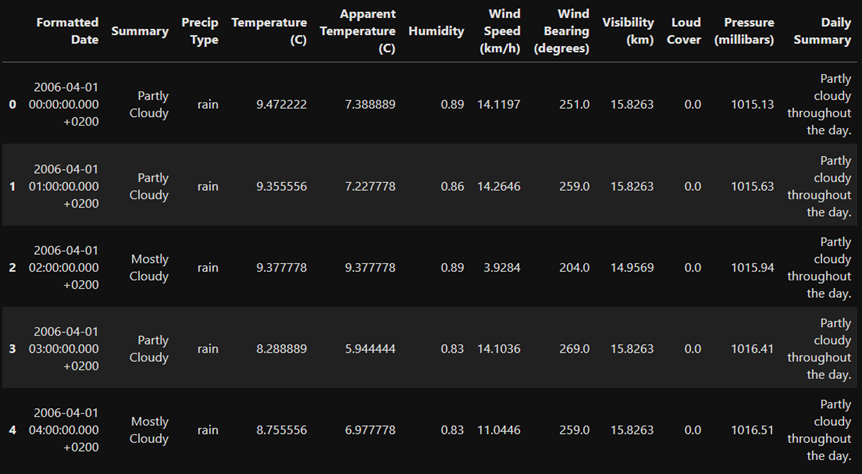Select the visibility value 14.9569
Viewport: 862px width, 474px height.
tap(628, 268)
